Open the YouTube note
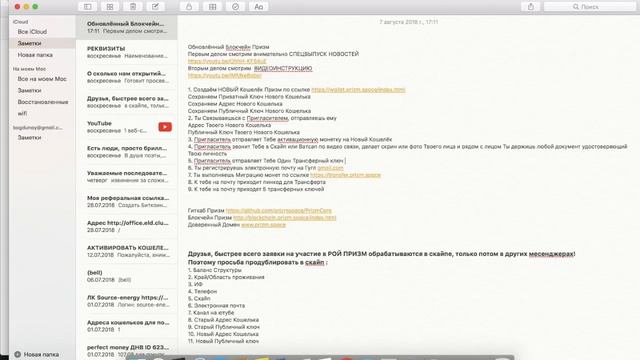This screenshot has width=640, height=360. coord(127,127)
